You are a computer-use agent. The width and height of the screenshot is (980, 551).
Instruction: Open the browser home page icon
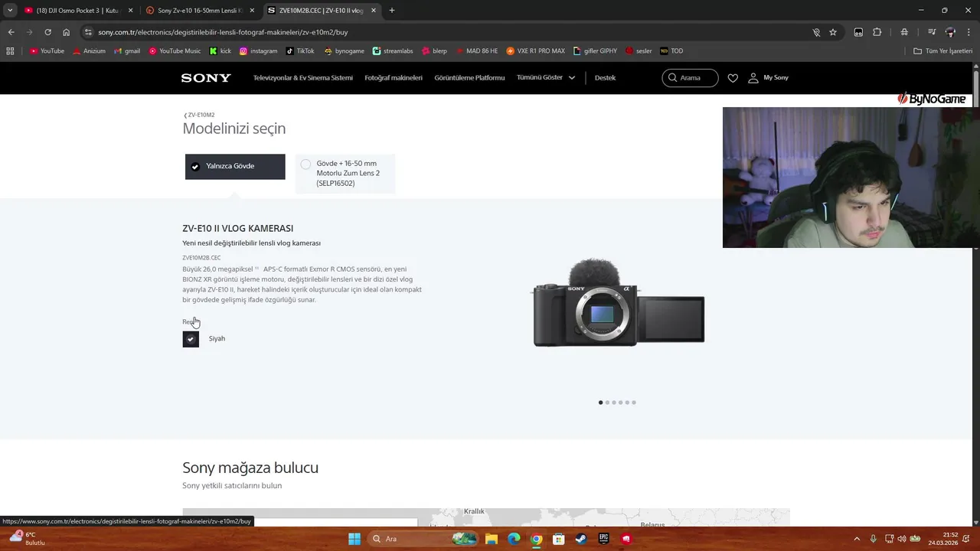coord(67,32)
